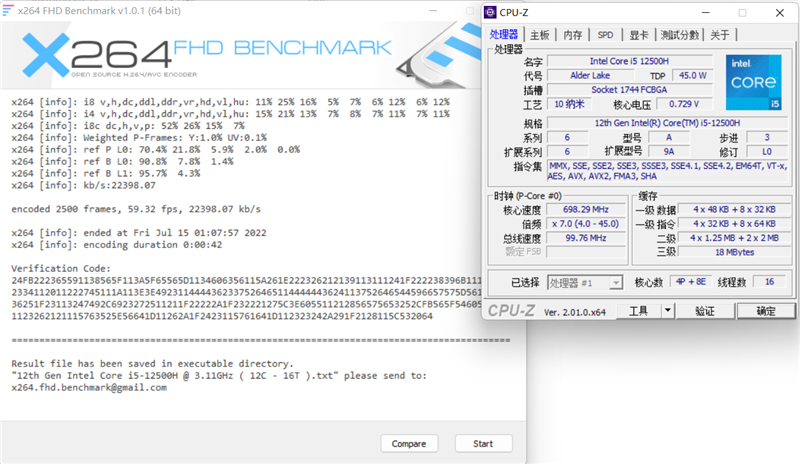This screenshot has width=800, height=464.
Task: Click the 0.729 V core voltage value
Action: [x=684, y=104]
